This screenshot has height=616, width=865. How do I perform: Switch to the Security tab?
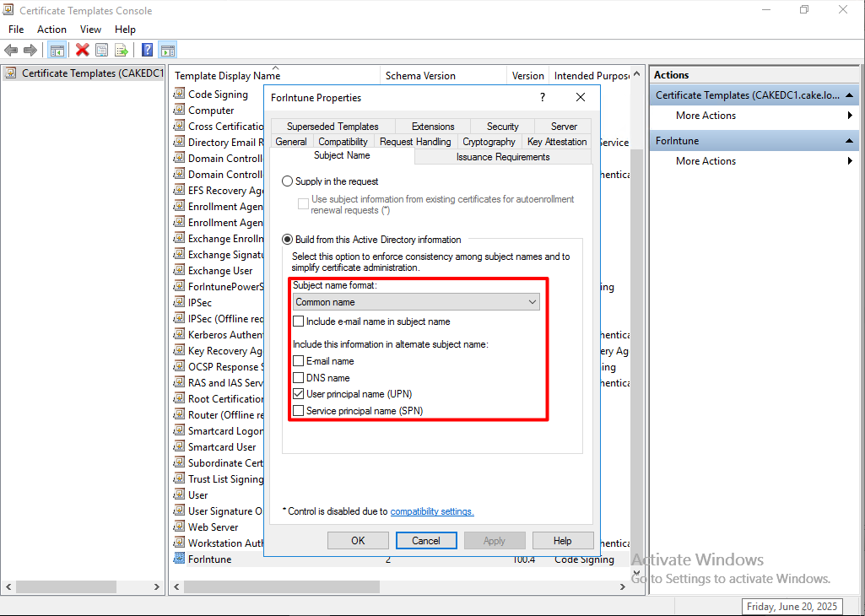point(503,127)
